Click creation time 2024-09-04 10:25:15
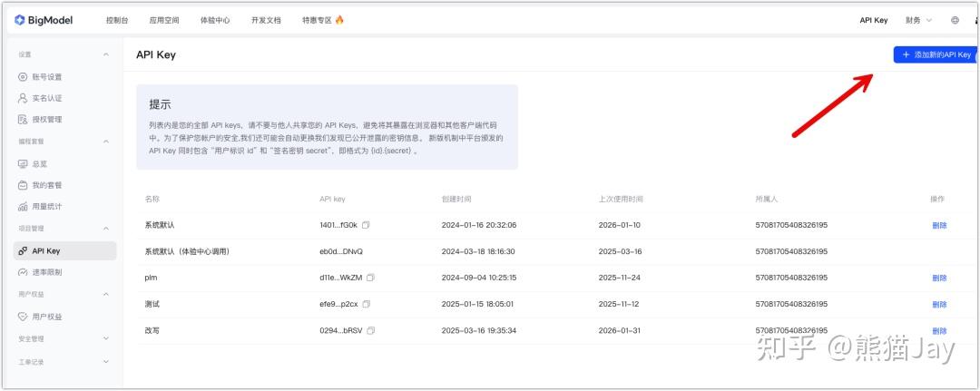The image size is (980, 391). 479,278
